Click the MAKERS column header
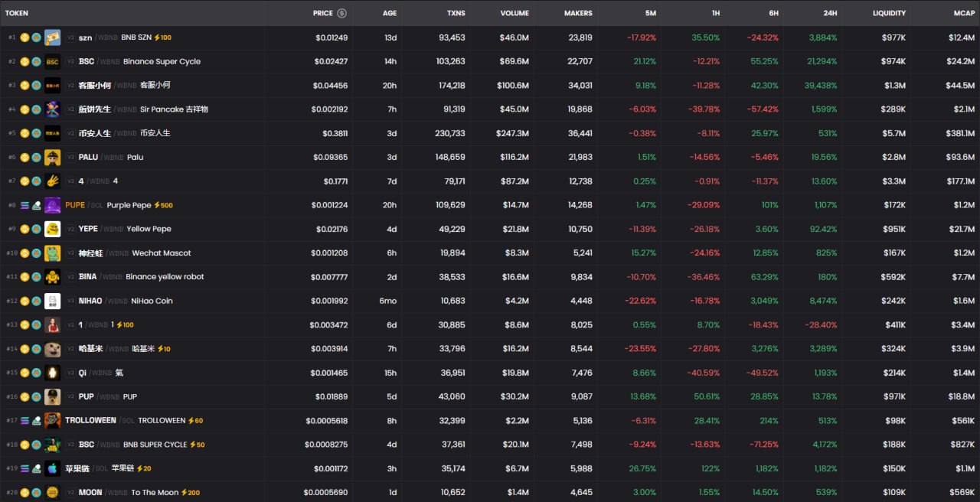This screenshot has height=502, width=980. (x=577, y=13)
